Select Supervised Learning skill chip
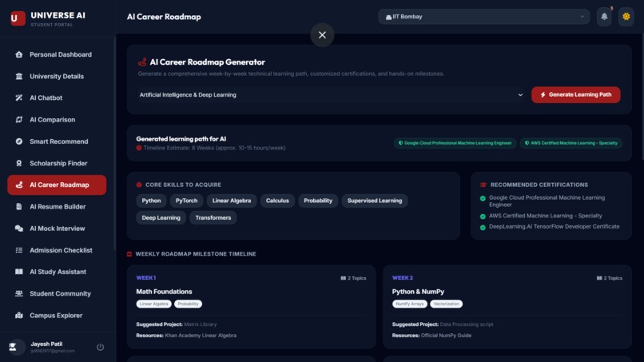 pyautogui.click(x=375, y=201)
